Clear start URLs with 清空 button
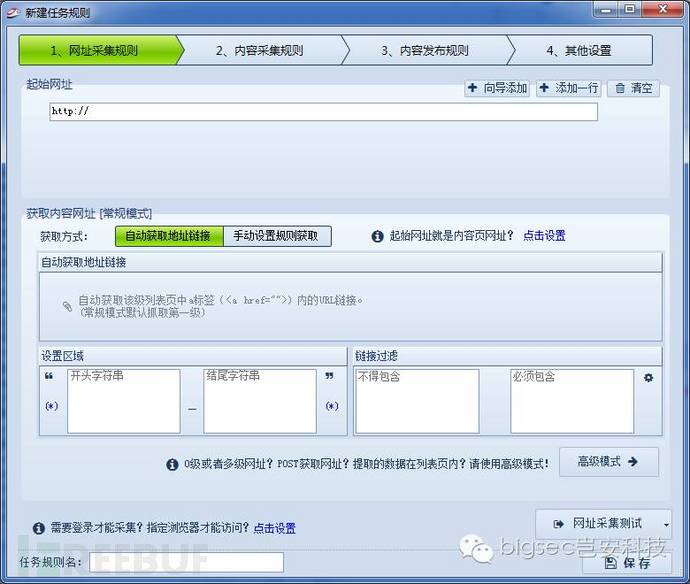This screenshot has height=584, width=690. [633, 88]
